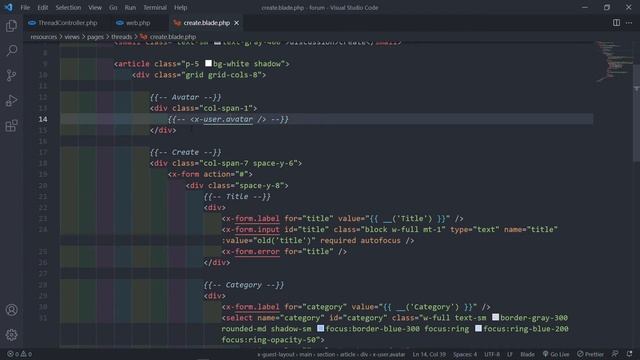Screen dimensions: 640x360
Task: Open the Run and Debug view
Action: pyautogui.click(x=11, y=100)
